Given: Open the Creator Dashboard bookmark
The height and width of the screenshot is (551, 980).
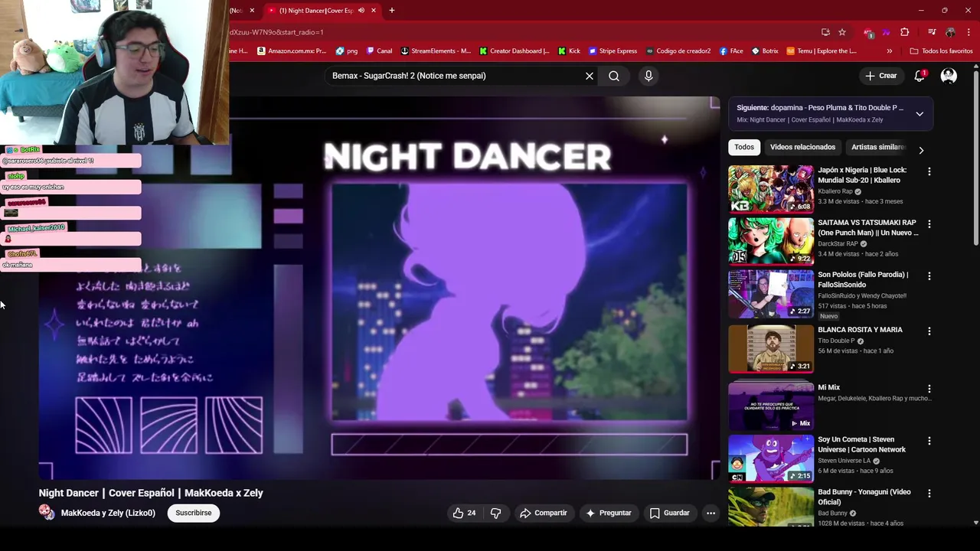Looking at the screenshot, I should (514, 51).
